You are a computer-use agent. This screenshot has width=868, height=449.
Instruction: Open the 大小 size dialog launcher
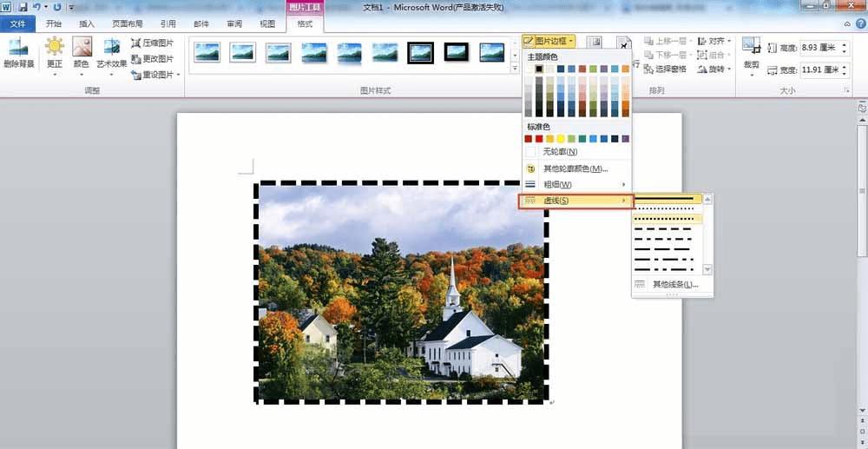[x=847, y=89]
